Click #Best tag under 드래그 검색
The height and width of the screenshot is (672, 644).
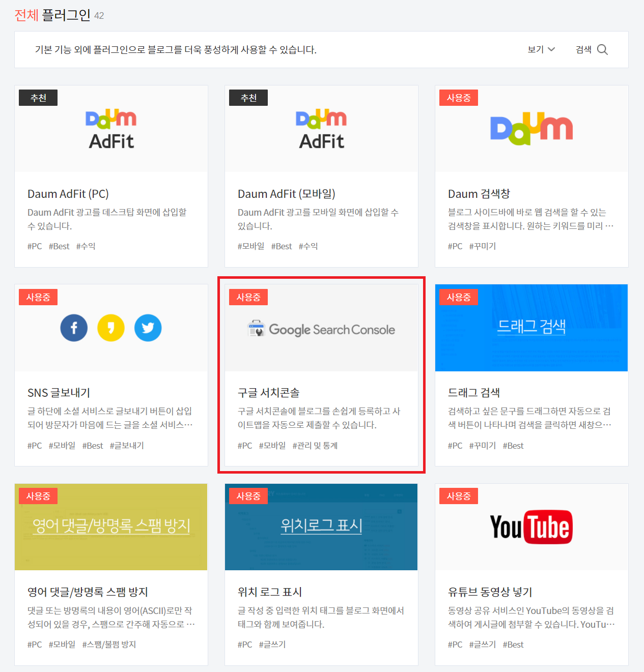pos(513,446)
